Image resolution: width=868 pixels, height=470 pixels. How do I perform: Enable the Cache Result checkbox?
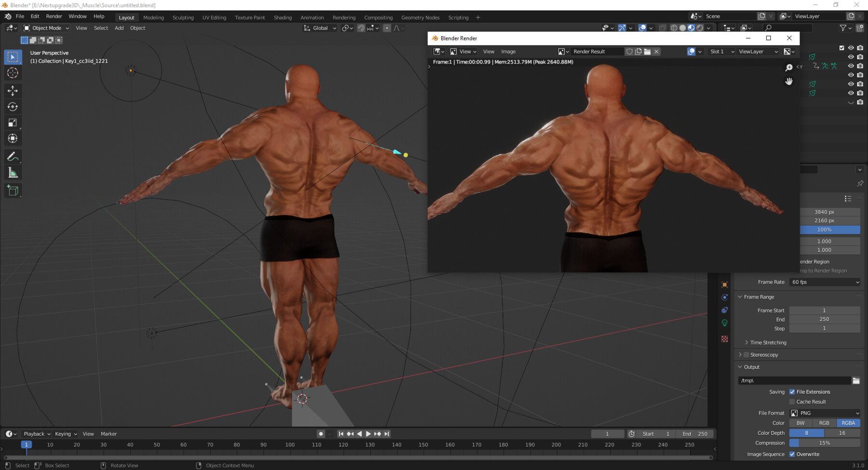pos(792,402)
